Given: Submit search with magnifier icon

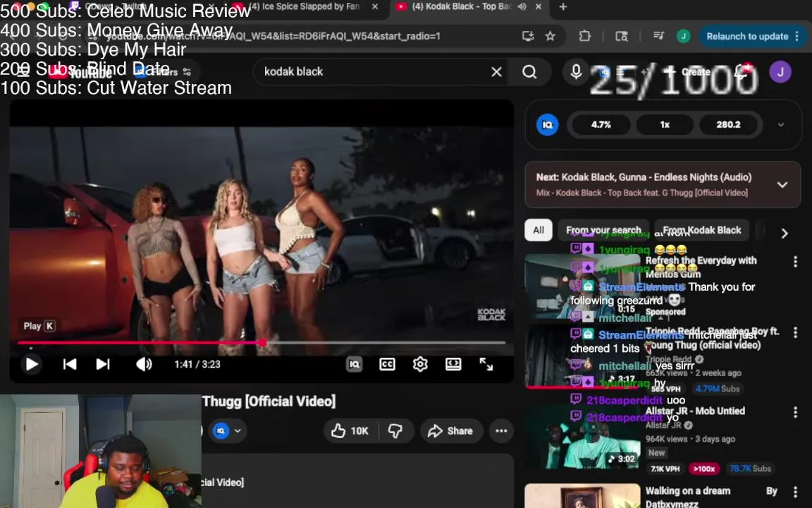Looking at the screenshot, I should pos(529,71).
